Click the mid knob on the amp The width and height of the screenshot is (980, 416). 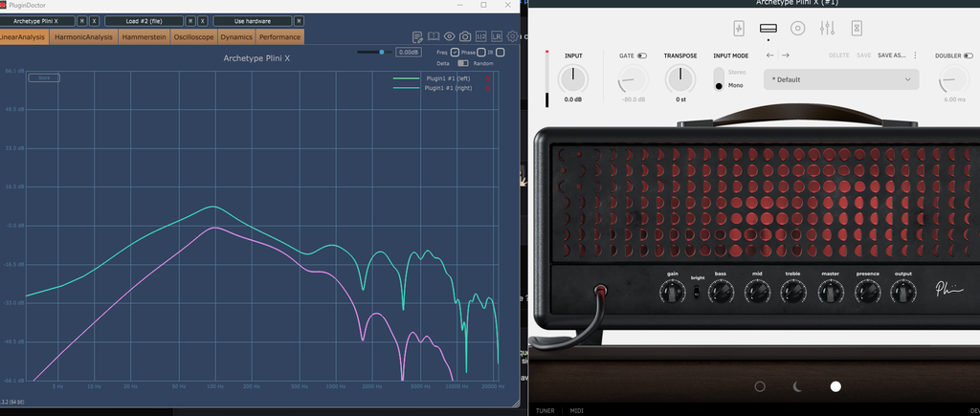pyautogui.click(x=758, y=292)
